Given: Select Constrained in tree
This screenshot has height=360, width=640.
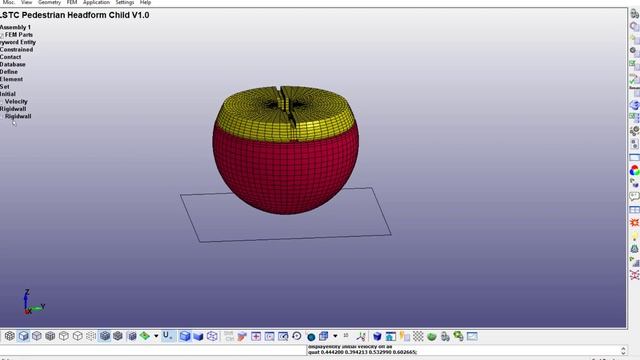Looking at the screenshot, I should pos(16,49).
